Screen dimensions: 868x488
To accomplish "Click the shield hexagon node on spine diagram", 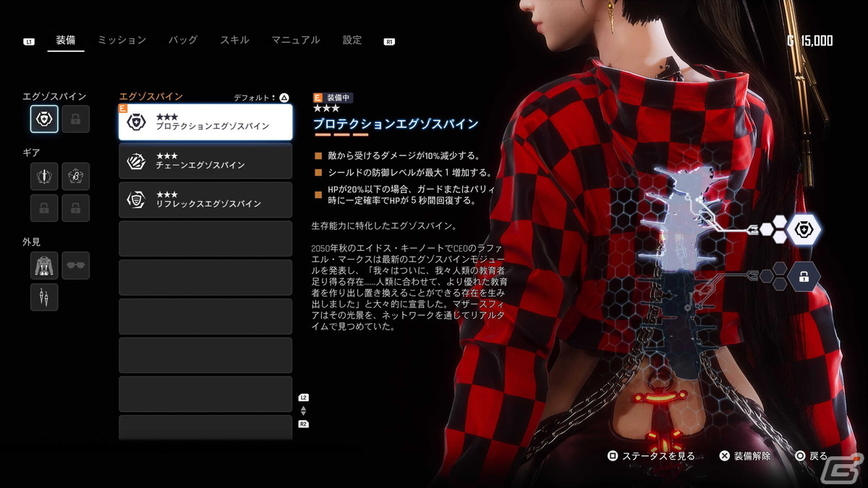I will point(804,231).
